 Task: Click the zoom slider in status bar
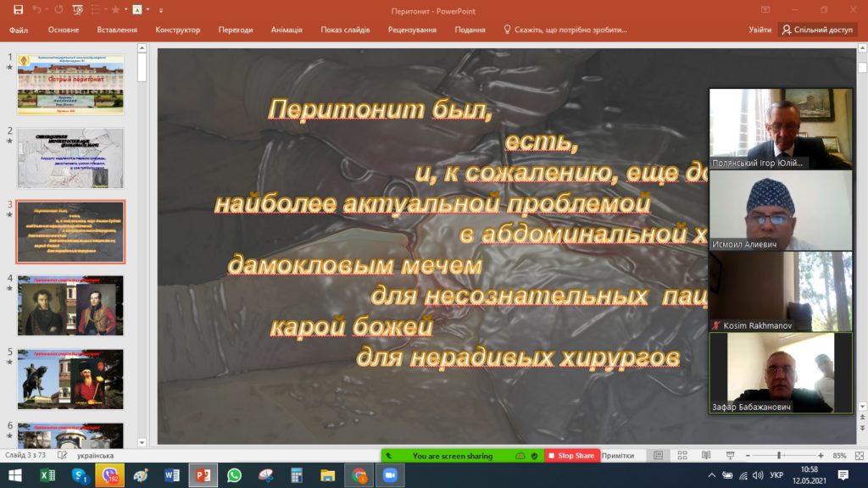point(779,456)
